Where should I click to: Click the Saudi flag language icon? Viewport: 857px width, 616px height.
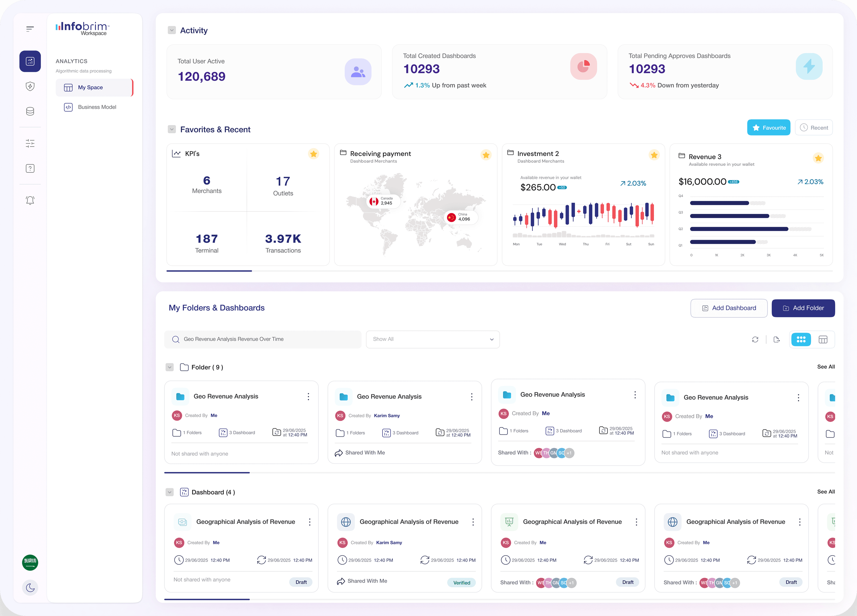tap(30, 562)
